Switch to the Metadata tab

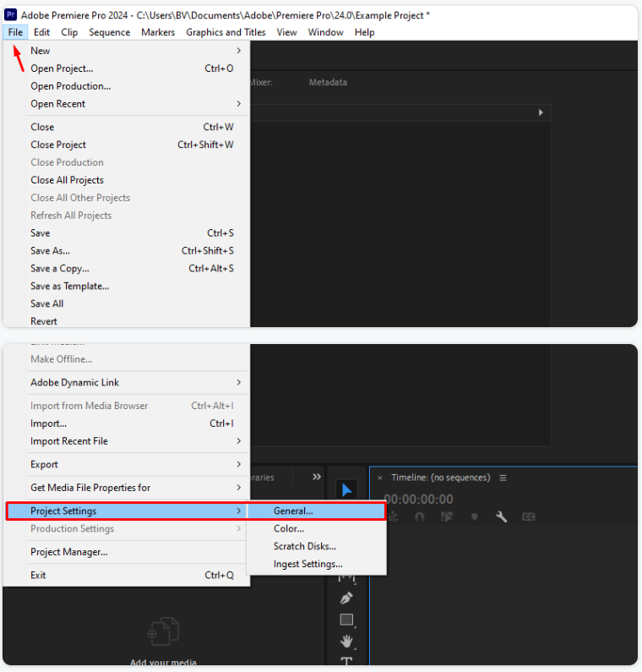[x=328, y=82]
